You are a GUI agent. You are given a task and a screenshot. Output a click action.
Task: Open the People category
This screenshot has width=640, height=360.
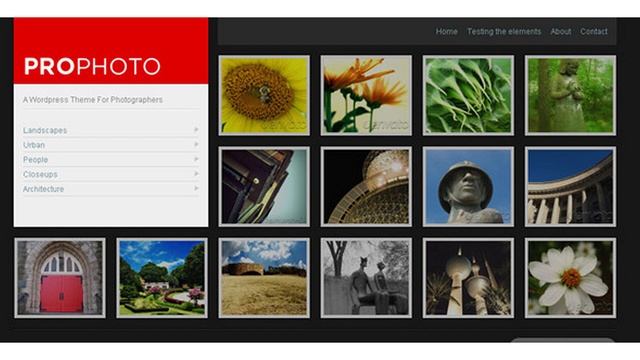[36, 160]
